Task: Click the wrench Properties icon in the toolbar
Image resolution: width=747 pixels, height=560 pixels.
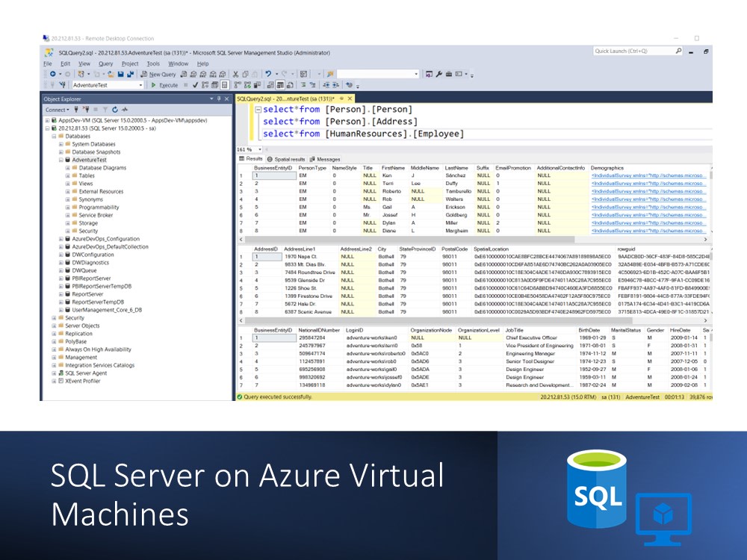Action: click(x=438, y=74)
